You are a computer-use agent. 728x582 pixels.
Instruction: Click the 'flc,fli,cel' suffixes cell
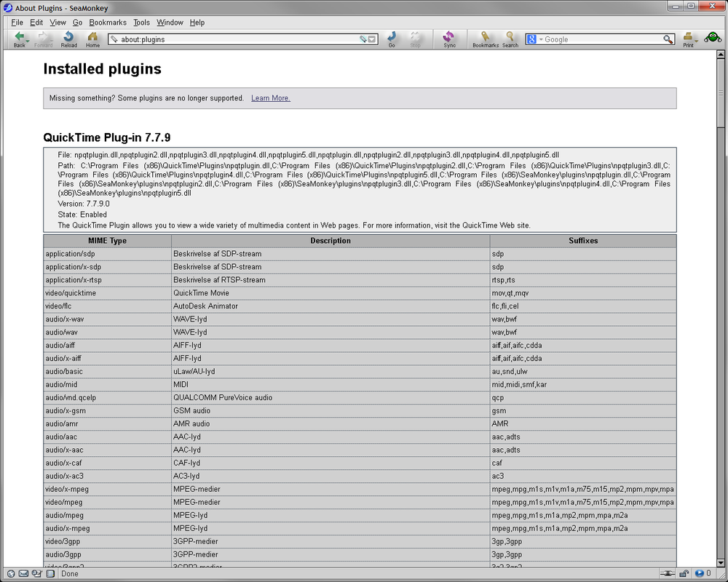click(583, 306)
